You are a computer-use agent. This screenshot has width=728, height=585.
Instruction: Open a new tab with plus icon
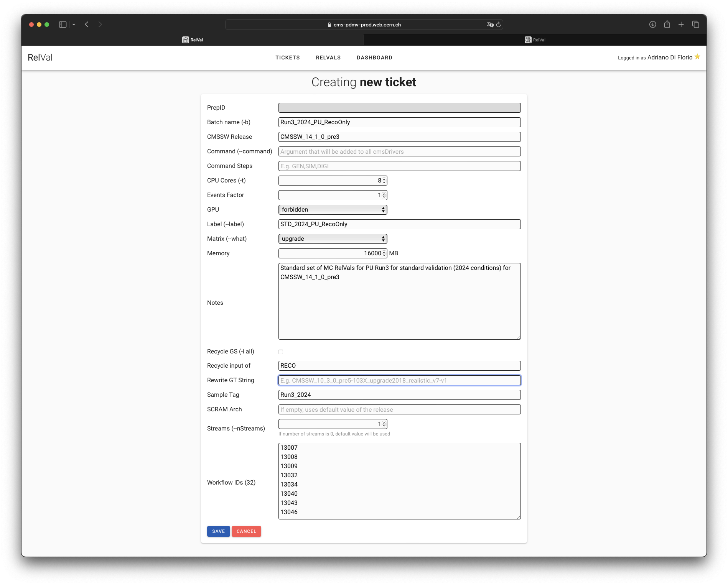(x=681, y=25)
